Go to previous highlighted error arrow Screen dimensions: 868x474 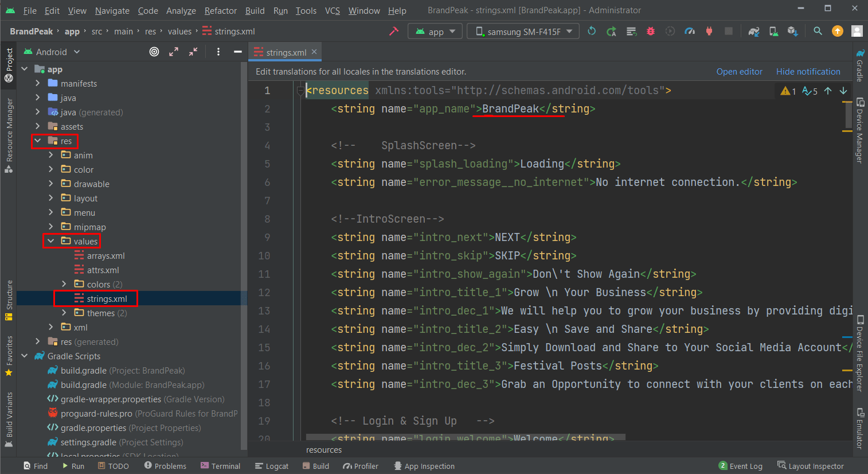point(828,91)
